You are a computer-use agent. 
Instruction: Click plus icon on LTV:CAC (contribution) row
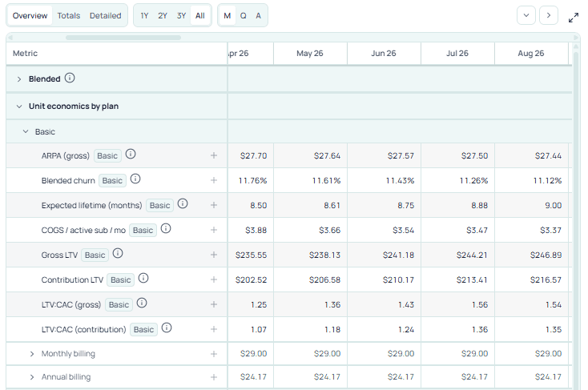click(x=214, y=329)
